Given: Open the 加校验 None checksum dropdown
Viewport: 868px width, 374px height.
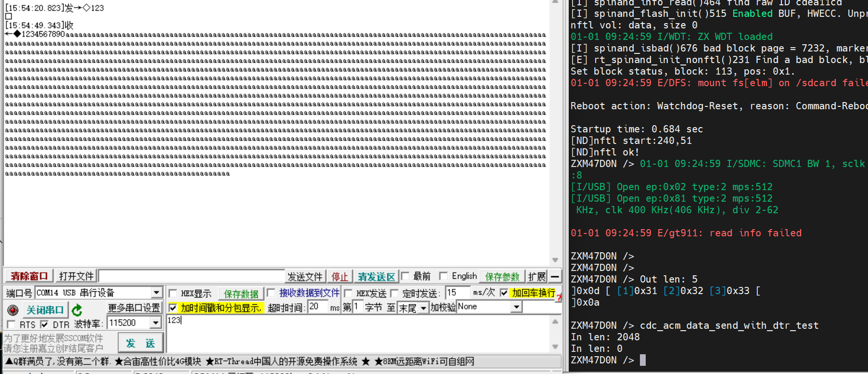Looking at the screenshot, I should (x=516, y=307).
